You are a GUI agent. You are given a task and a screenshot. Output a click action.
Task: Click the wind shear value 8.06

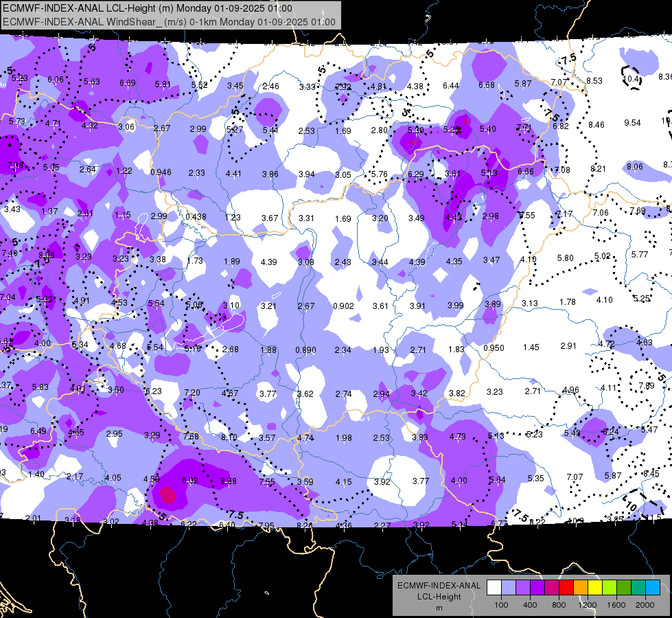[635, 166]
